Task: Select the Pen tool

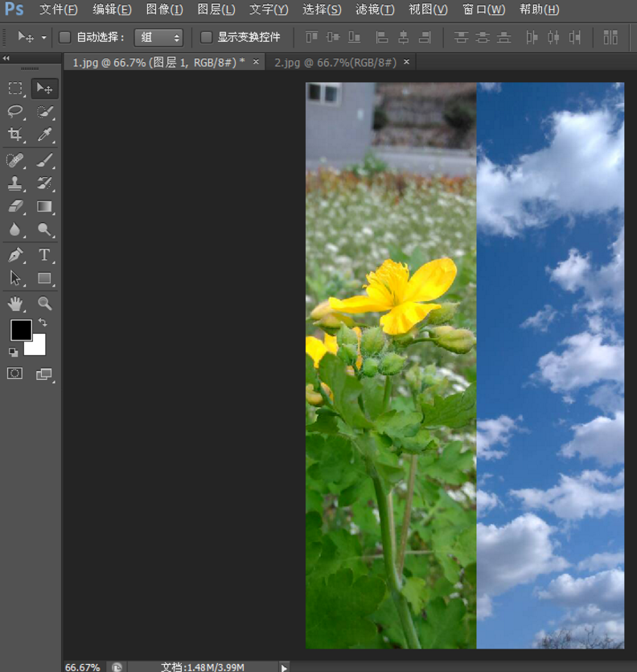Action: (x=15, y=255)
